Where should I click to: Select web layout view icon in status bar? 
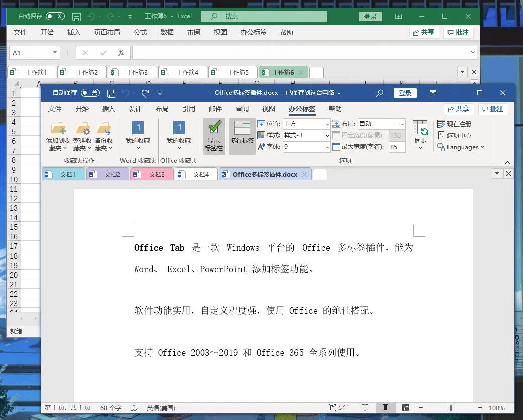[x=406, y=408]
